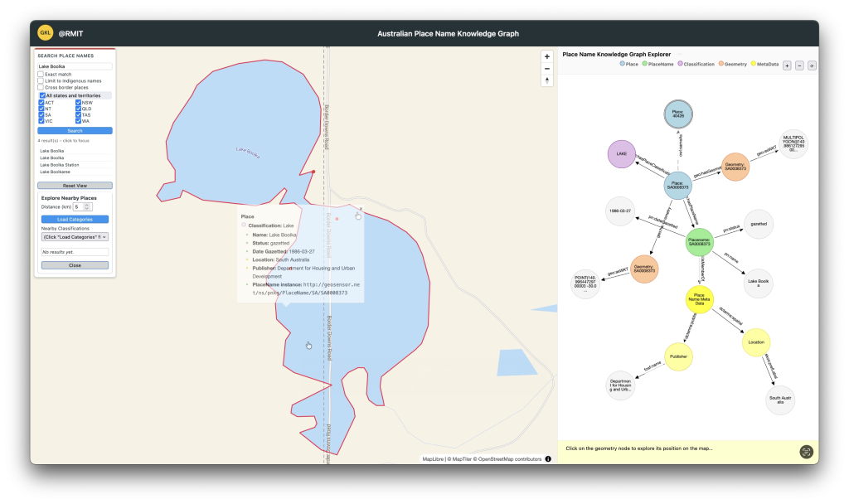Uncheck All states and territories
Image resolution: width=849 pixels, height=504 pixels.
tap(42, 95)
